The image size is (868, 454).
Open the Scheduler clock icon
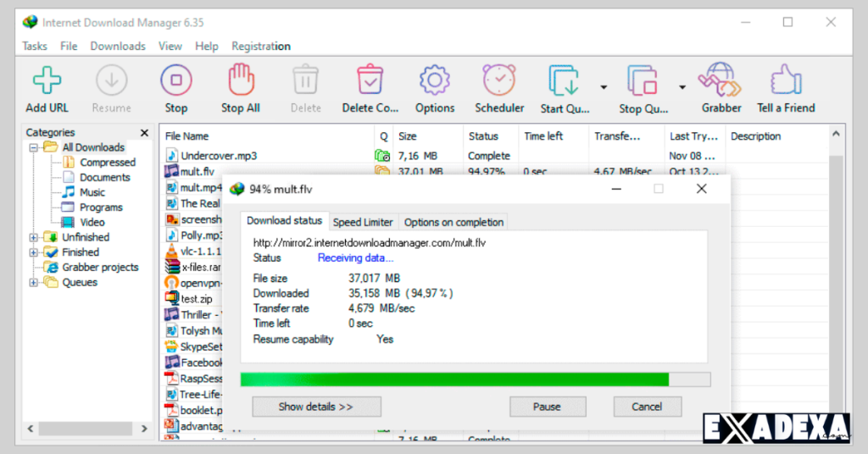[x=499, y=80]
